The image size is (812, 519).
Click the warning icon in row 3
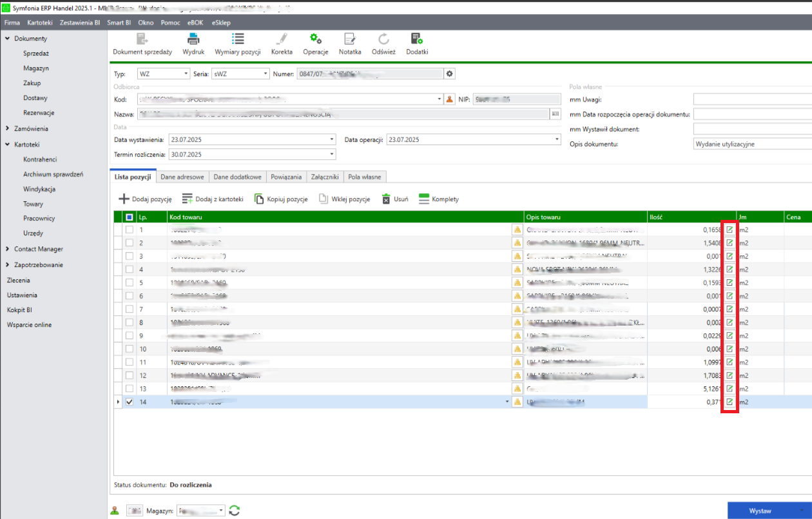click(517, 256)
